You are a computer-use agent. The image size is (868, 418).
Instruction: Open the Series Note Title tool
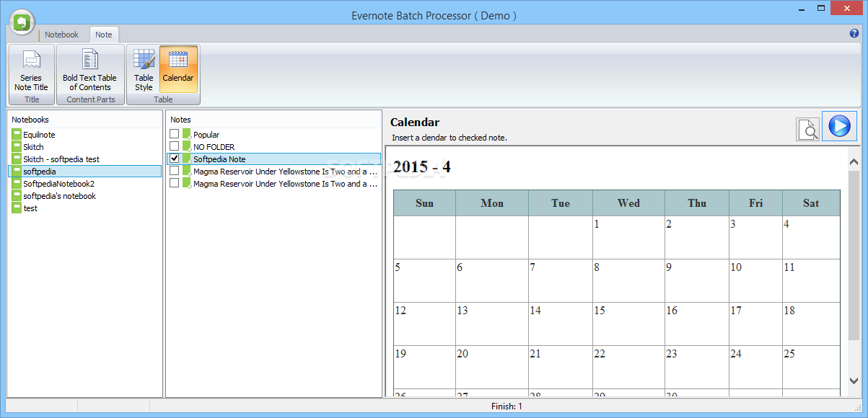click(x=31, y=70)
